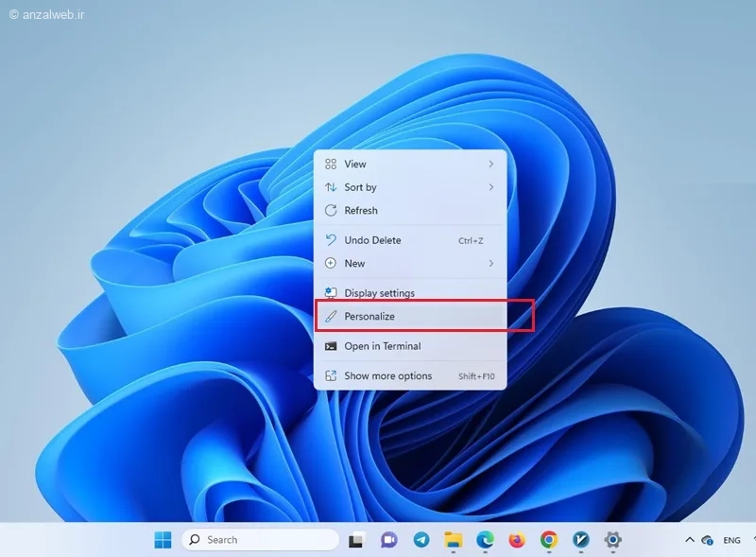Open Google Chrome from the taskbar
Screen dimensions: 756x557
(549, 540)
